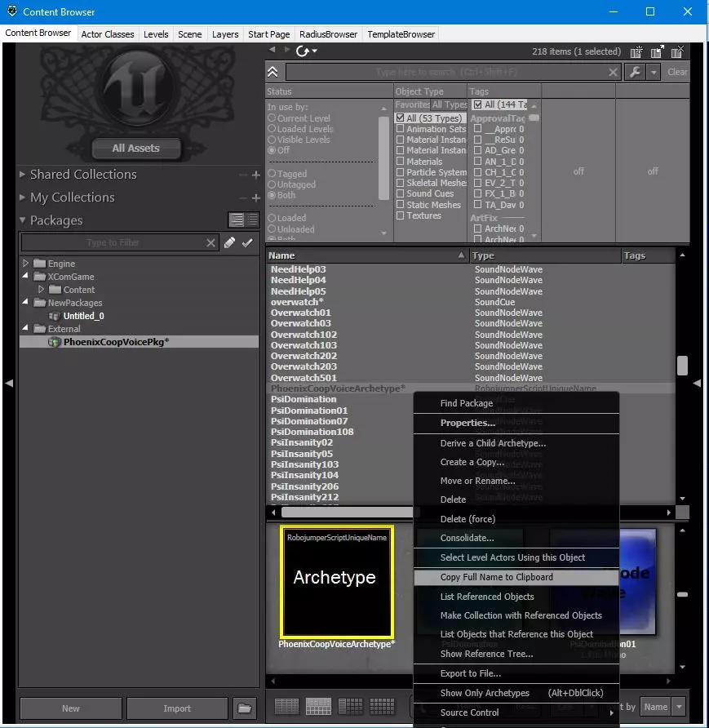Sort the asset list by Name column header

pos(366,255)
